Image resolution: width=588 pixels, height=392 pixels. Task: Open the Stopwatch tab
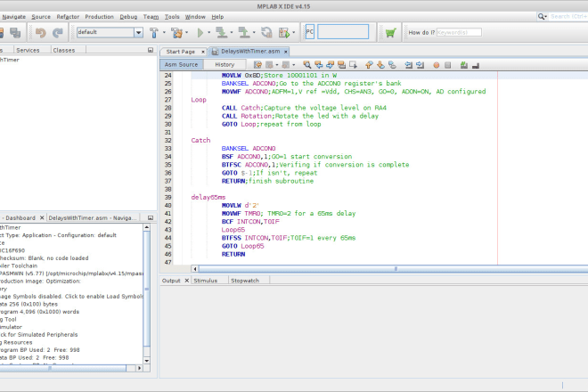pos(244,281)
